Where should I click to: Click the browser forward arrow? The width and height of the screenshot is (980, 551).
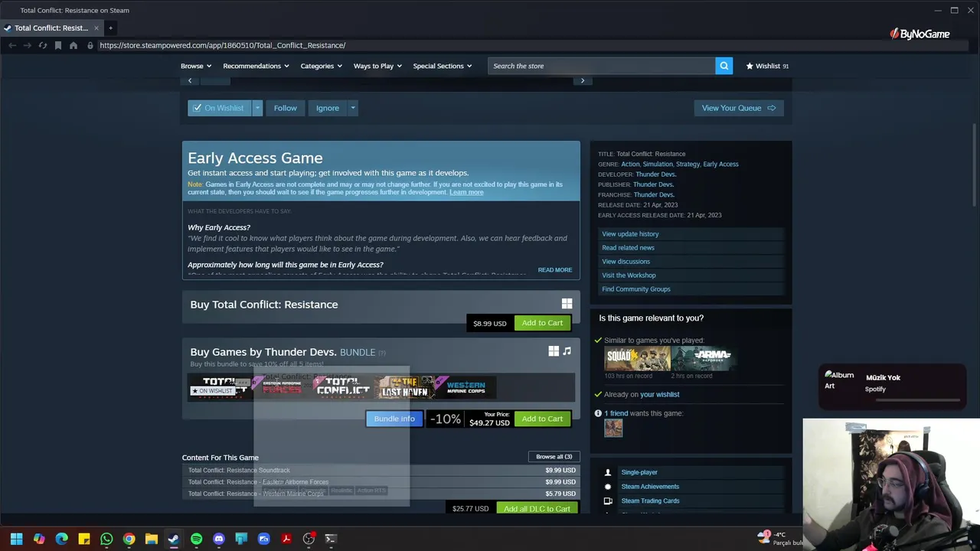(x=27, y=45)
